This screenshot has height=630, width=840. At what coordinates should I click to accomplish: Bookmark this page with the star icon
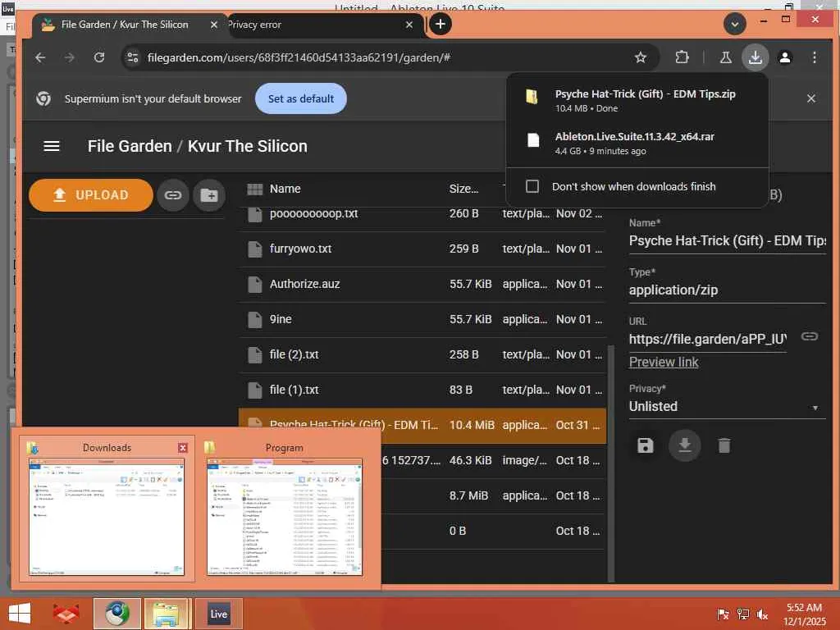tap(640, 57)
